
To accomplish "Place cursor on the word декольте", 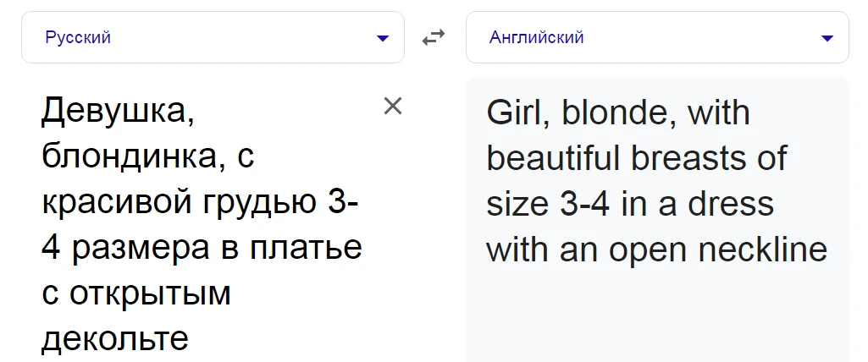I will [x=115, y=338].
